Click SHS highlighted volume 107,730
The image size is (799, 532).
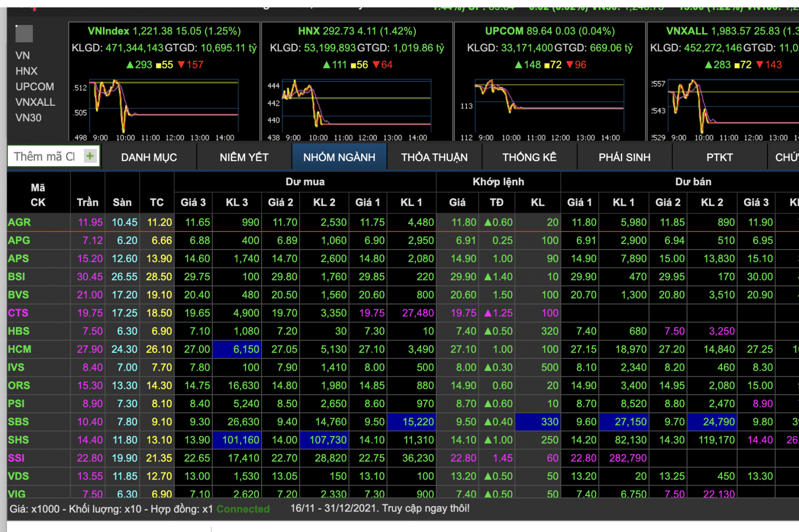tap(324, 440)
